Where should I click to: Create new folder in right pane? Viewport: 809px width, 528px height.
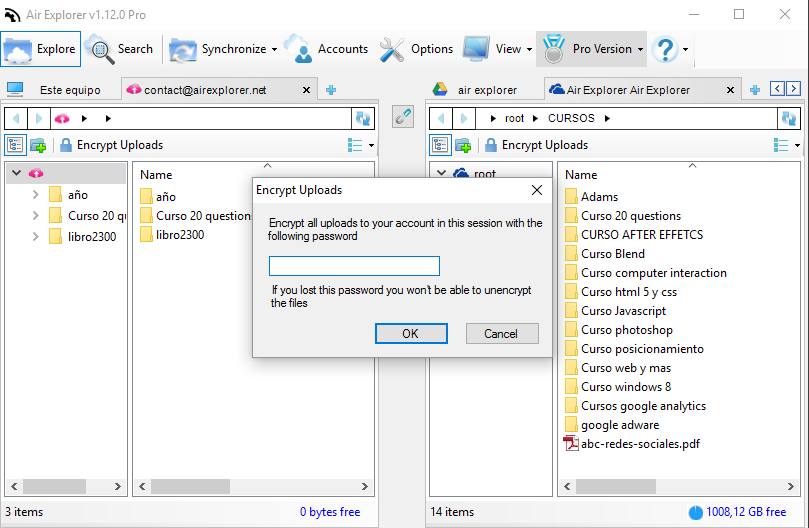click(463, 146)
